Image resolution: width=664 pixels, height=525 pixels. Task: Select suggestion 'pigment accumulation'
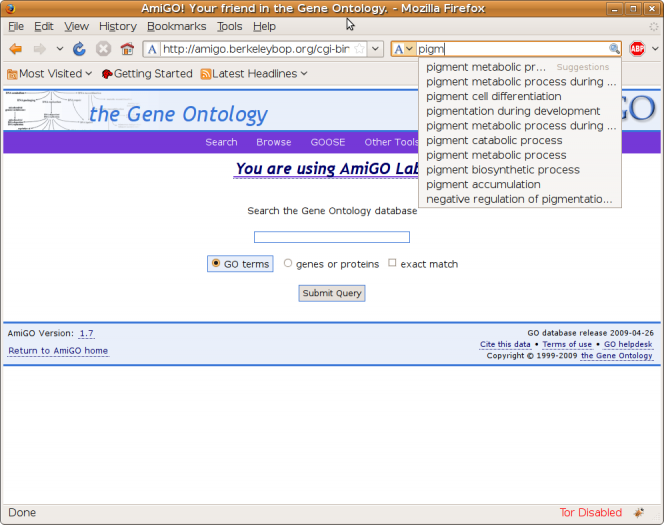[520, 185]
